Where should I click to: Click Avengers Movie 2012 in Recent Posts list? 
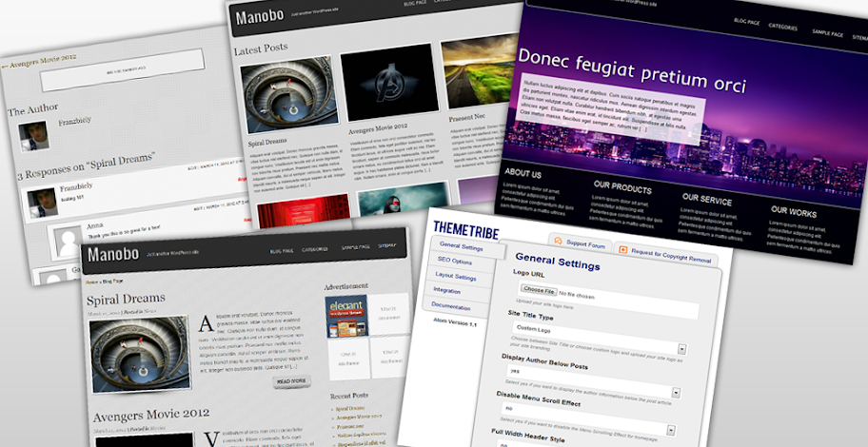[359, 417]
